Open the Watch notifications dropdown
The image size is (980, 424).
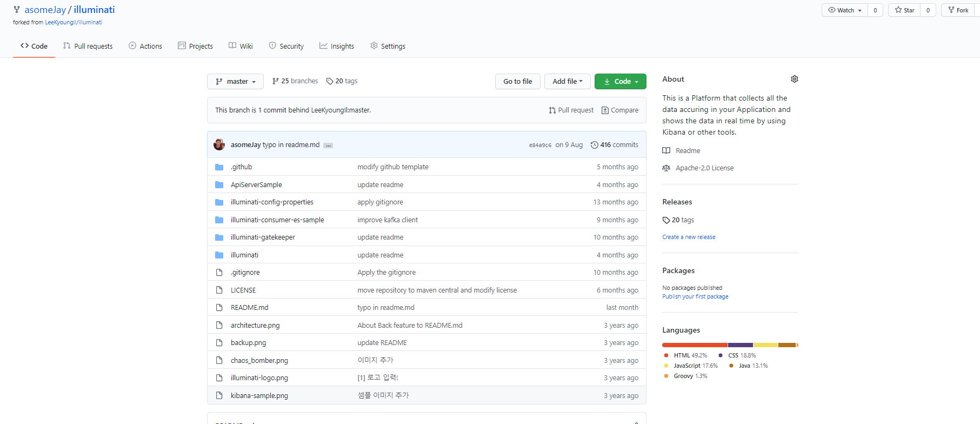pyautogui.click(x=845, y=10)
